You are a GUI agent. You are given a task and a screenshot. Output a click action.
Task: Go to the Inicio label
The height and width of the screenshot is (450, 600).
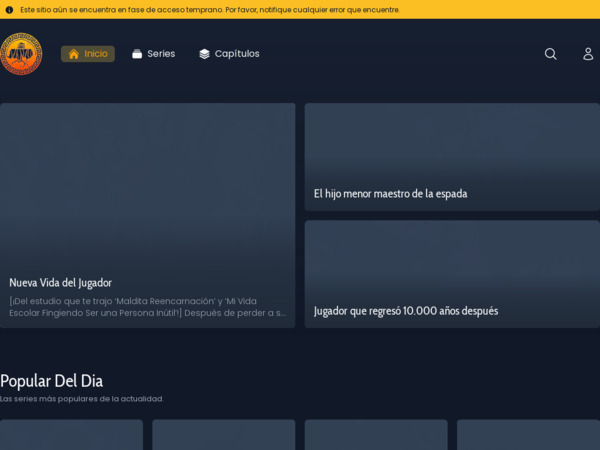point(96,54)
